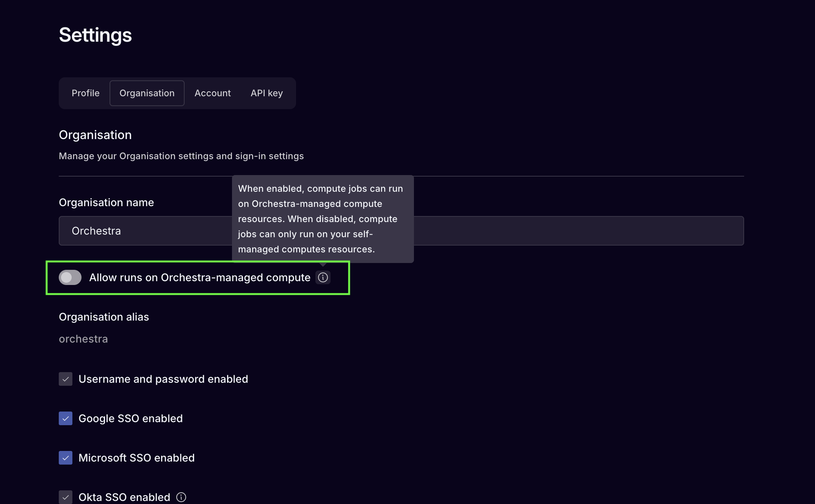Check Username and password enabled checkbox
815x504 pixels.
click(66, 379)
